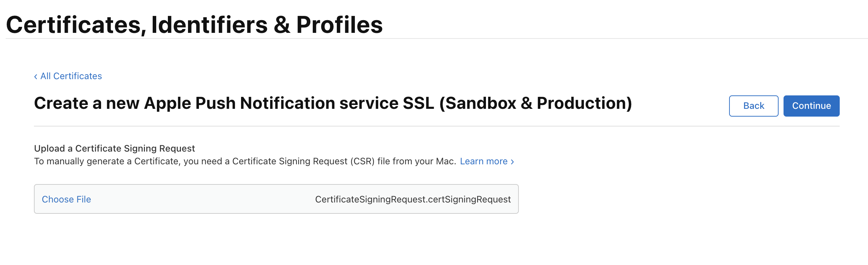
Task: Click the arrow chevron after Learn more
Action: click(512, 162)
